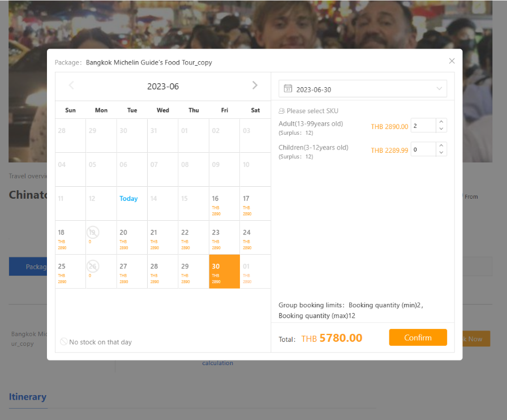Select June 16 on the calendar
The height and width of the screenshot is (420, 507).
[224, 203]
